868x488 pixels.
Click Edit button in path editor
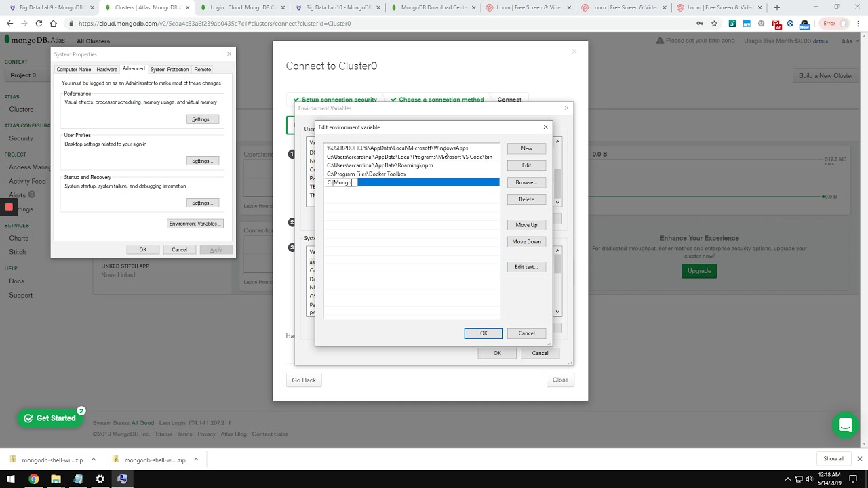[x=526, y=165]
